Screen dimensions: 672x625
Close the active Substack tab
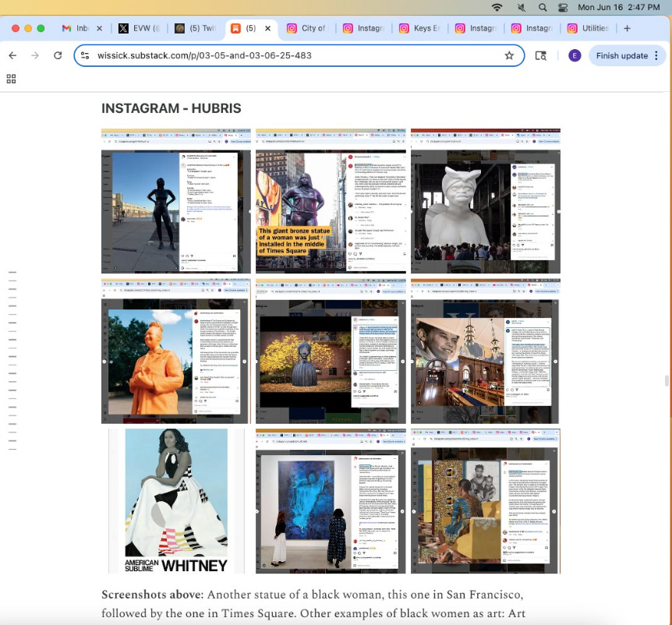[x=268, y=28]
